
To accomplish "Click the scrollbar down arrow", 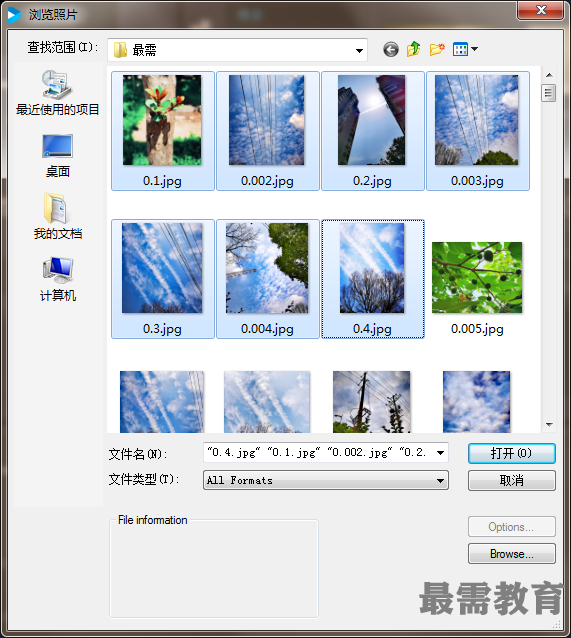I will pyautogui.click(x=549, y=425).
